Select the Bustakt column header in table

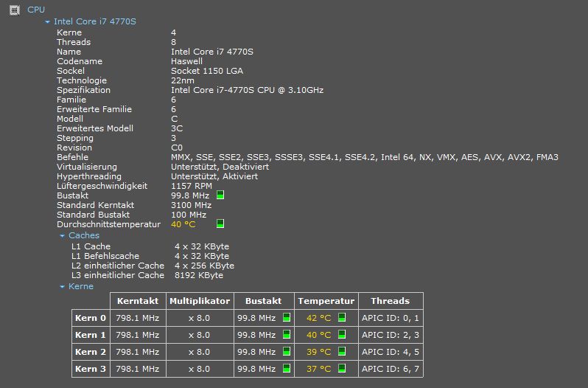point(264,301)
